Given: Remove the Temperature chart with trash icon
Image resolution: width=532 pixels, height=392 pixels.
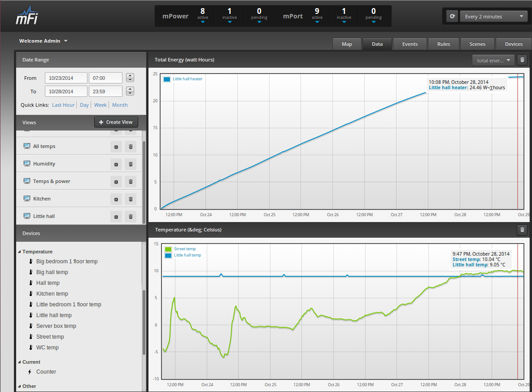Looking at the screenshot, I should pyautogui.click(x=522, y=230).
